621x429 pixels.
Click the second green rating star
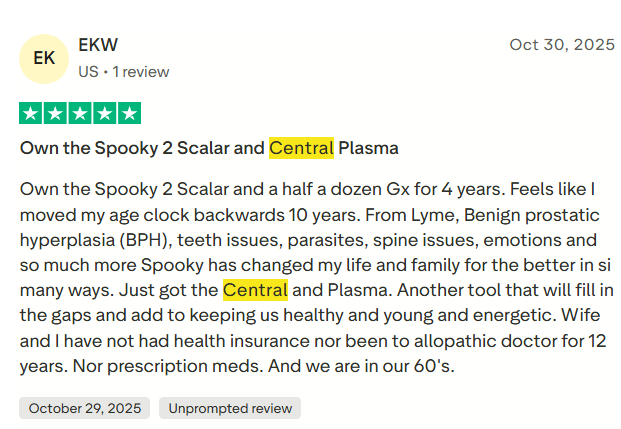[55, 113]
